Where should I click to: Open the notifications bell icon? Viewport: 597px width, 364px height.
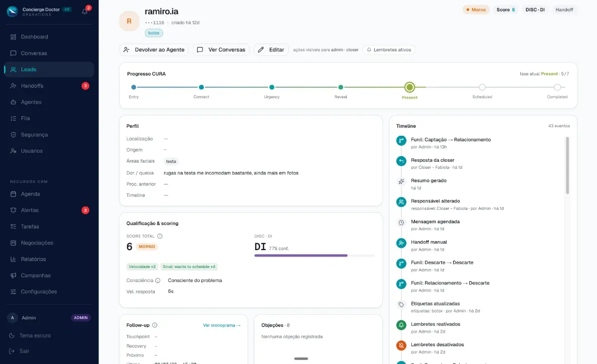pos(85,11)
